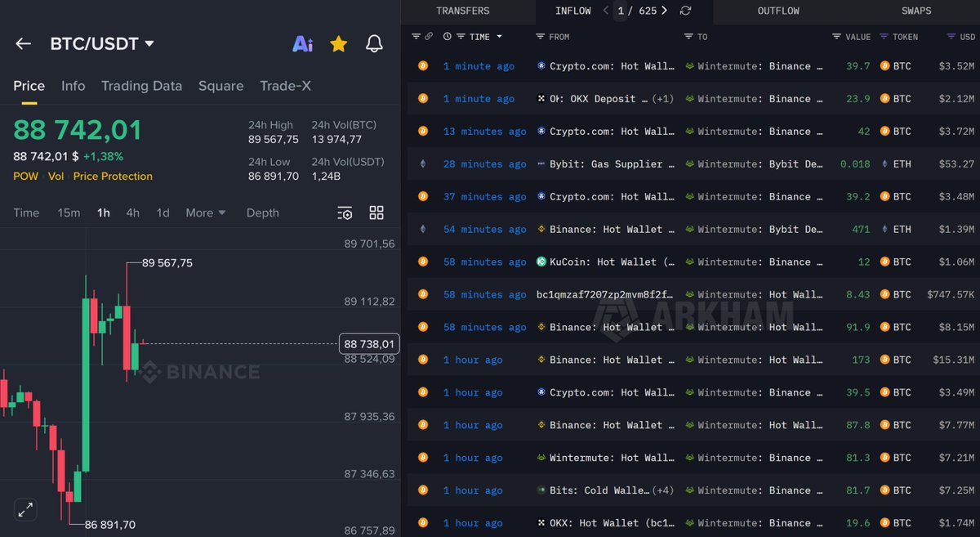
Task: Click the Bitcoin chain icon in 37 minutes row
Action: point(422,197)
